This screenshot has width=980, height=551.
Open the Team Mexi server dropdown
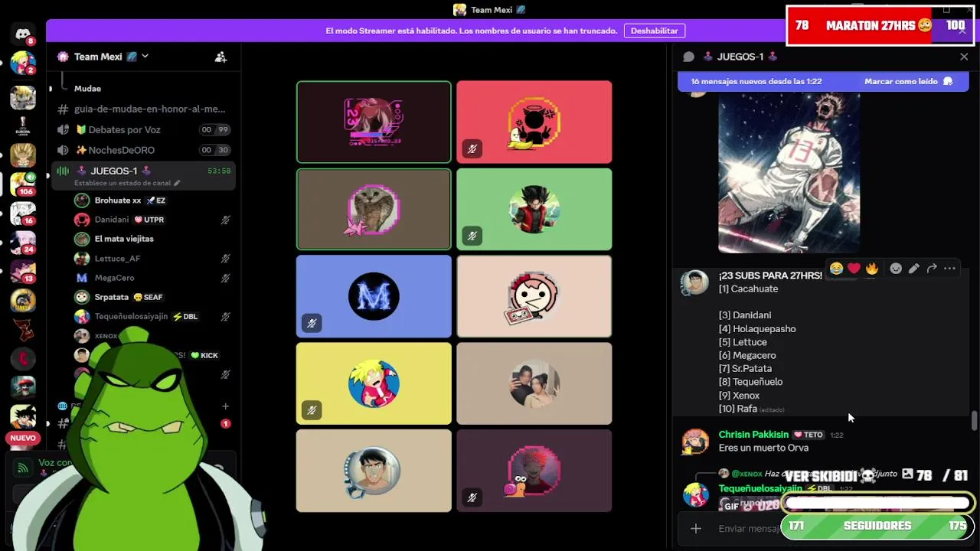pos(145,57)
